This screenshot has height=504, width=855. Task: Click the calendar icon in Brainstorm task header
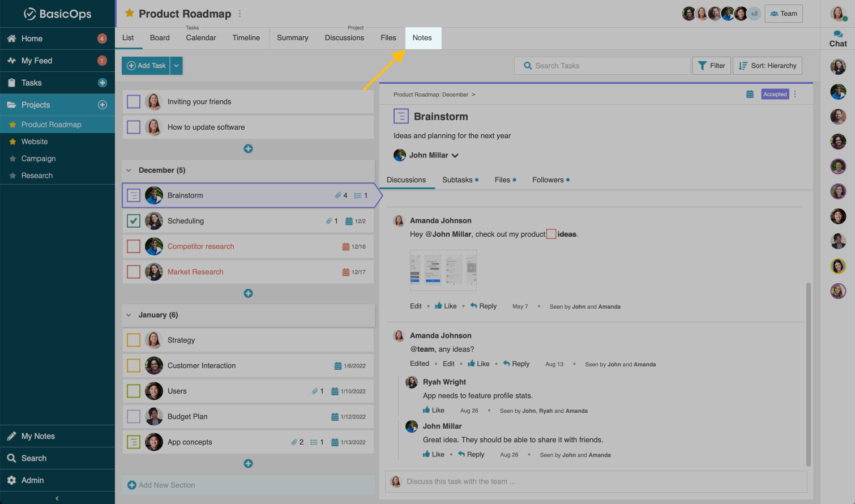click(750, 95)
